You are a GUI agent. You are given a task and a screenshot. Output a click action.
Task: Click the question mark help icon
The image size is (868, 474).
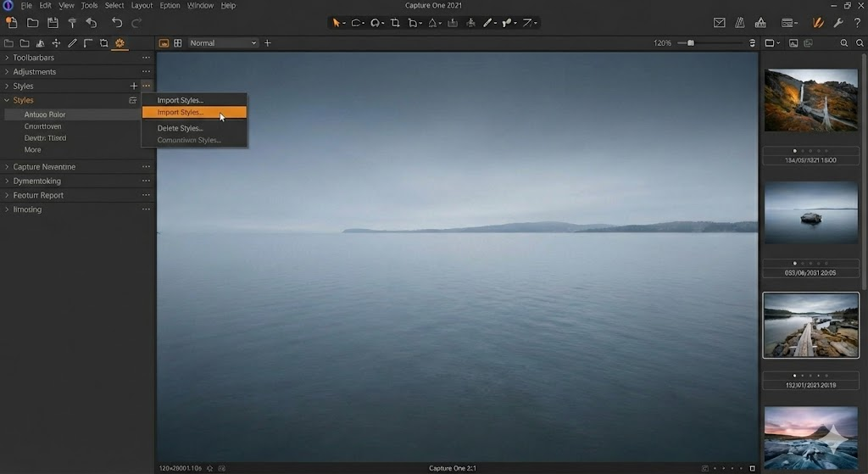click(857, 23)
